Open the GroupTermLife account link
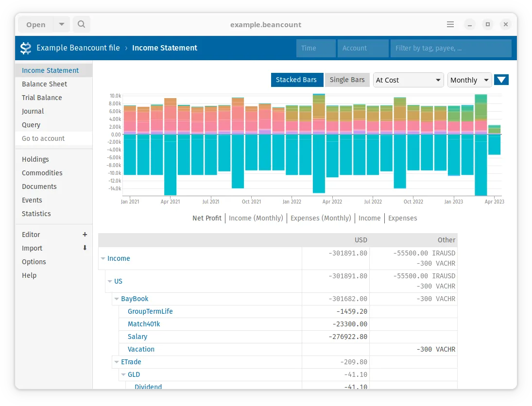This screenshot has width=532, height=406. (x=150, y=311)
